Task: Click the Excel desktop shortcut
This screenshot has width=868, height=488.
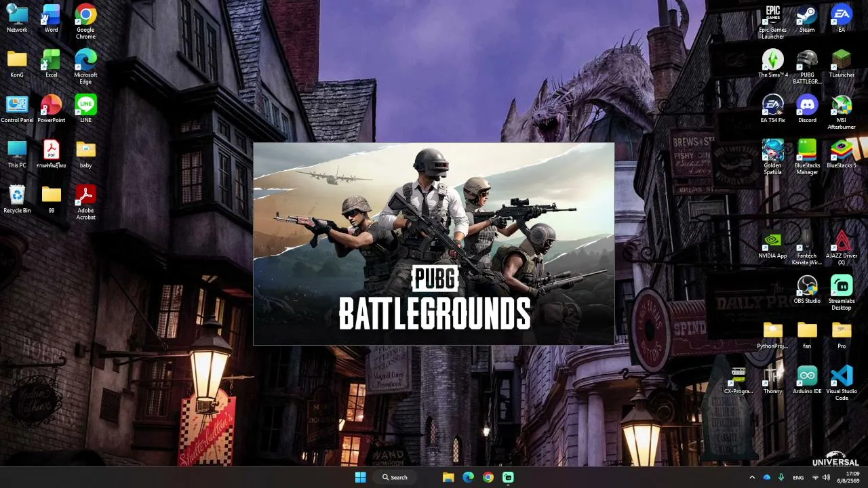Action: click(x=51, y=64)
